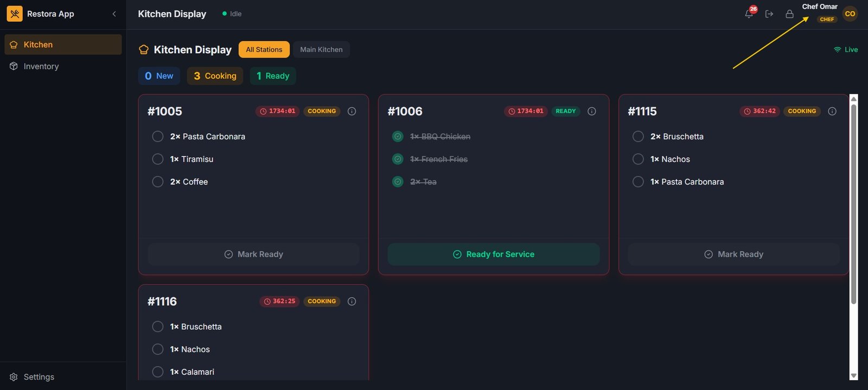Click the CHEF role badge
This screenshot has width=868, height=390.
click(827, 19)
